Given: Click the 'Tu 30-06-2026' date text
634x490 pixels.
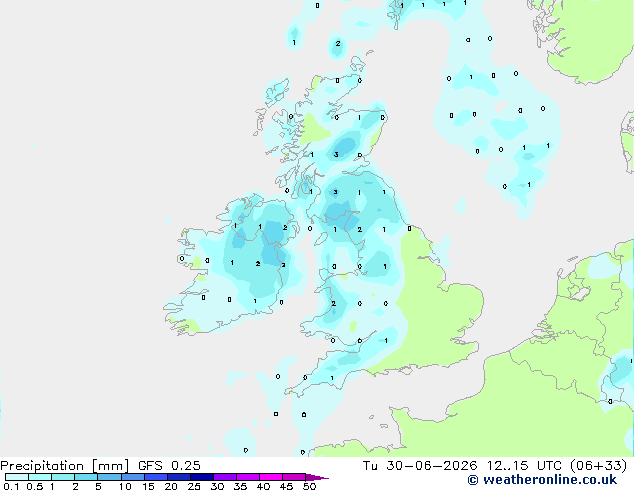Looking at the screenshot, I should [420, 466].
